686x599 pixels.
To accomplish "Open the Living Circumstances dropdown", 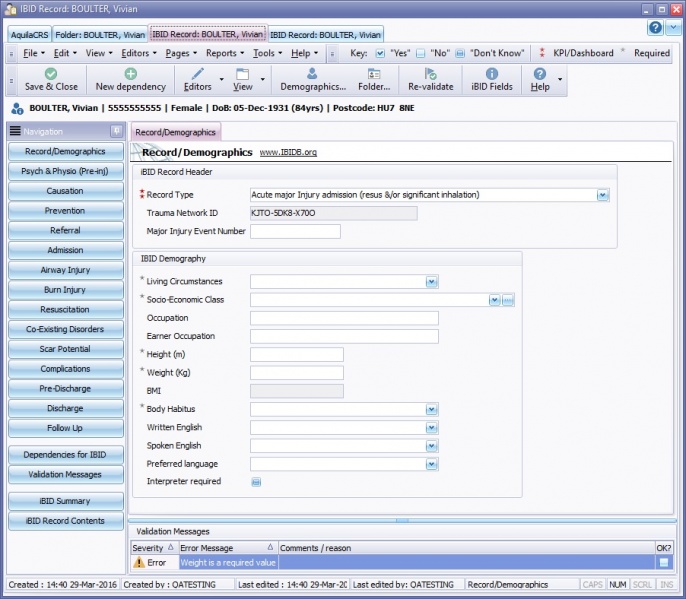I will [432, 282].
